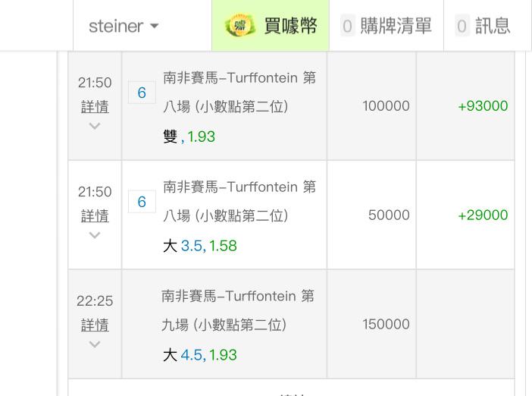Click result number 6 box in second row

tap(142, 202)
